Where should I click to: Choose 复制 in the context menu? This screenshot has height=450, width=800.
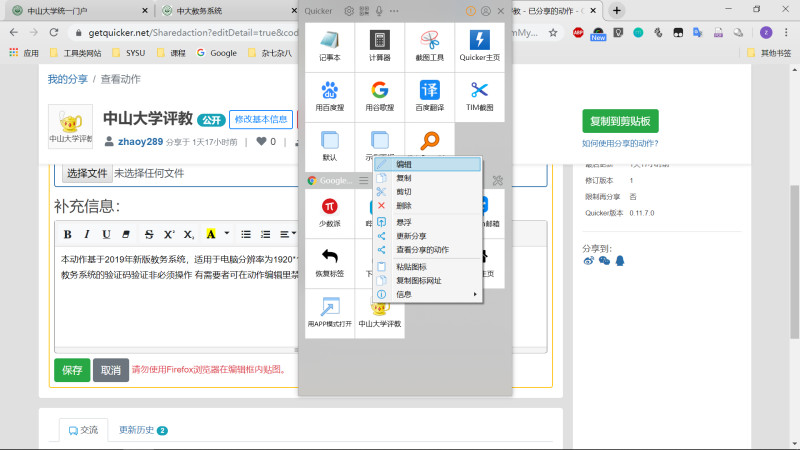pos(428,178)
